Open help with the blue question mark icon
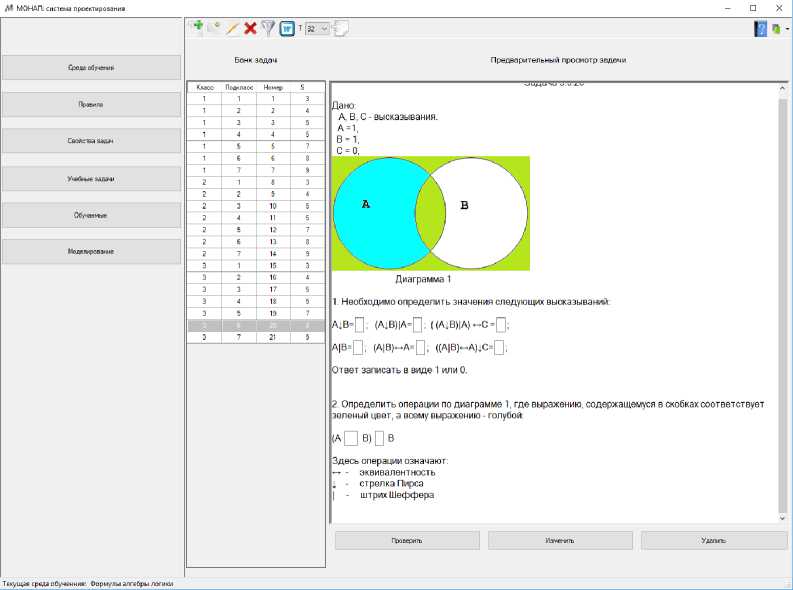The height and width of the screenshot is (590, 793). (x=761, y=29)
